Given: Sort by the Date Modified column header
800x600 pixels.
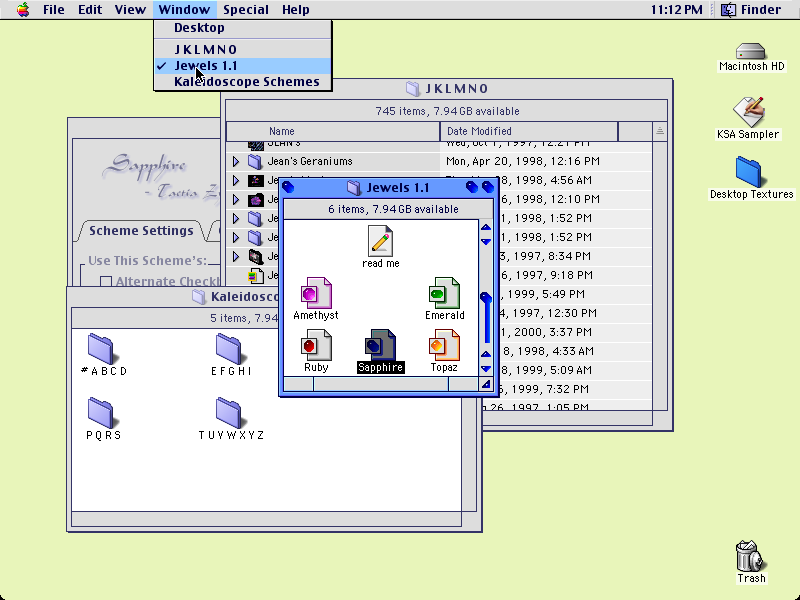Looking at the screenshot, I should pyautogui.click(x=529, y=131).
